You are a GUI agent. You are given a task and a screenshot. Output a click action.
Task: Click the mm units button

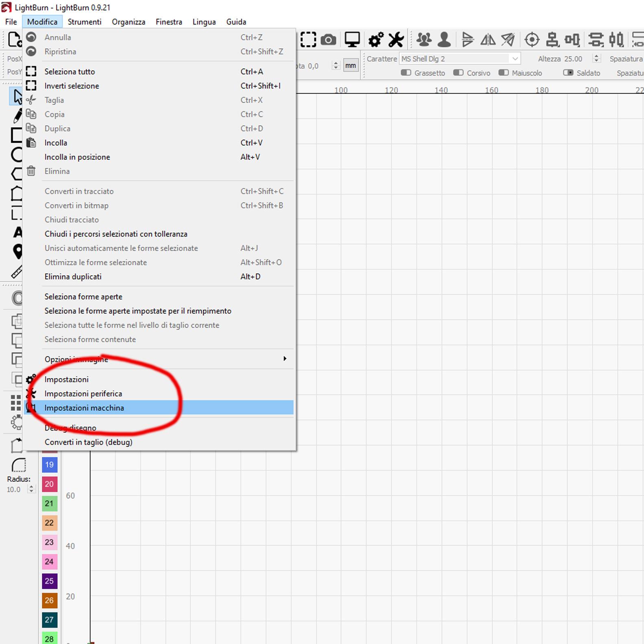(350, 65)
